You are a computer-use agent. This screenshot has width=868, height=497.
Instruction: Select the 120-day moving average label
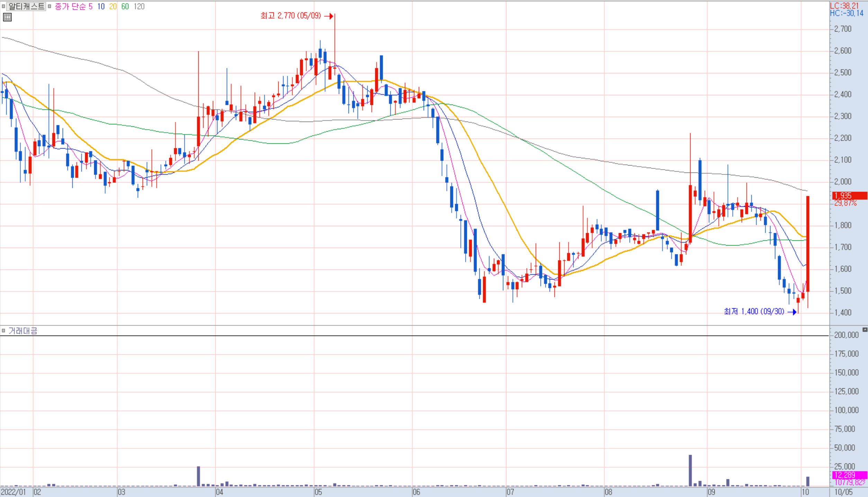pyautogui.click(x=139, y=6)
